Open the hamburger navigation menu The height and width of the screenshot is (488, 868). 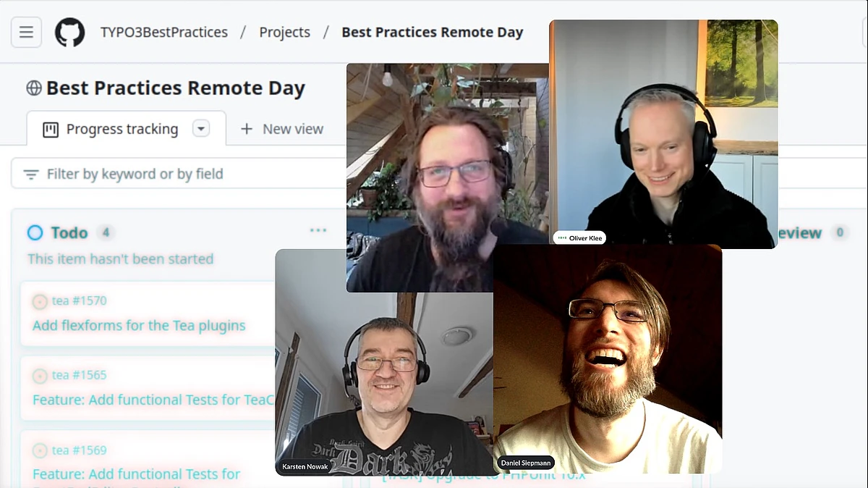coord(26,33)
